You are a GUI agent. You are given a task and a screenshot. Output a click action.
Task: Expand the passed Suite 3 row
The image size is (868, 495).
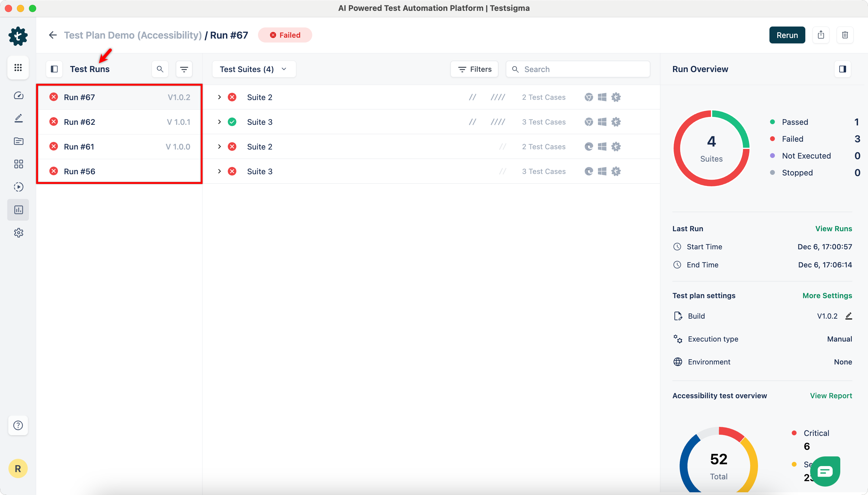pos(219,122)
